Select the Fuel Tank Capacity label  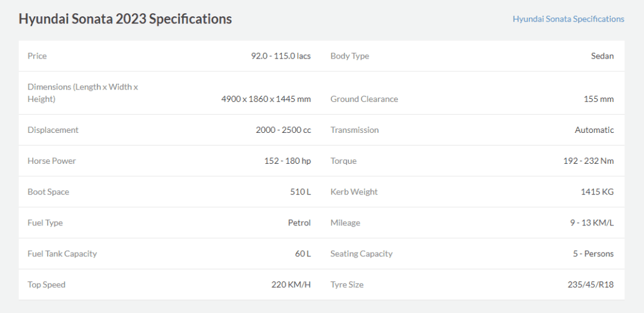62,254
